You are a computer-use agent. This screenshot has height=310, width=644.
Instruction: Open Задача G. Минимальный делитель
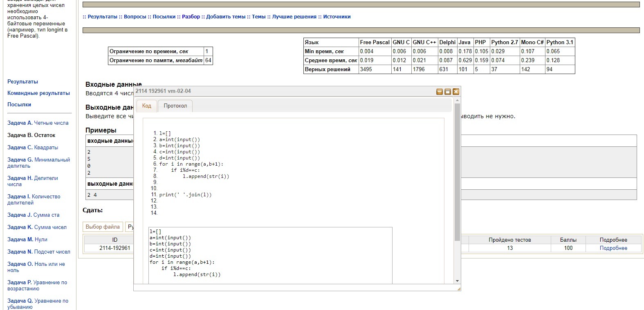38,163
